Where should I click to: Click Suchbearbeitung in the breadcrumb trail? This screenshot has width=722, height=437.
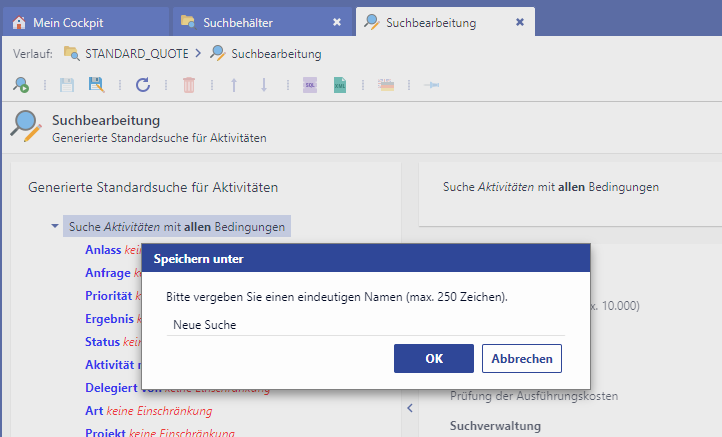pyautogui.click(x=276, y=54)
